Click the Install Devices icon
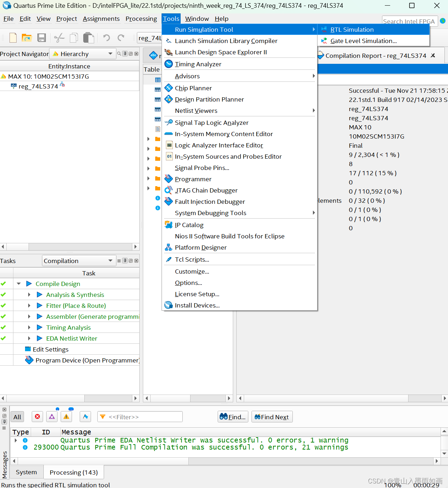The width and height of the screenshot is (448, 488). 169,305
